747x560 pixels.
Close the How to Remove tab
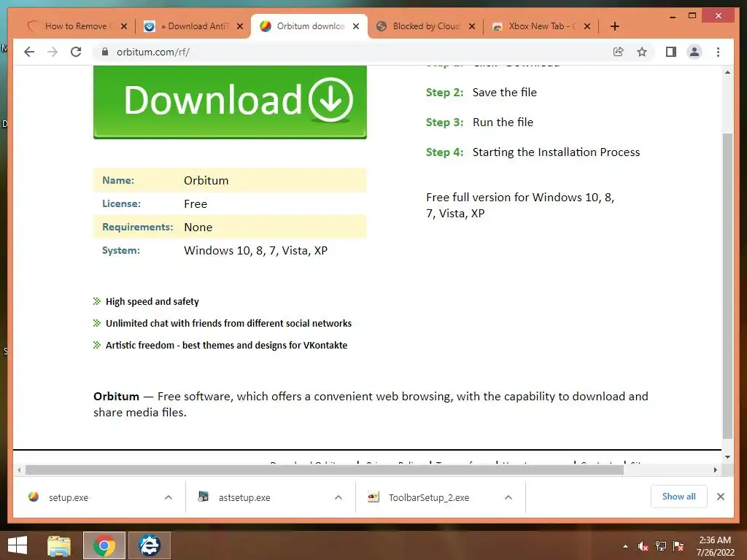tap(124, 26)
